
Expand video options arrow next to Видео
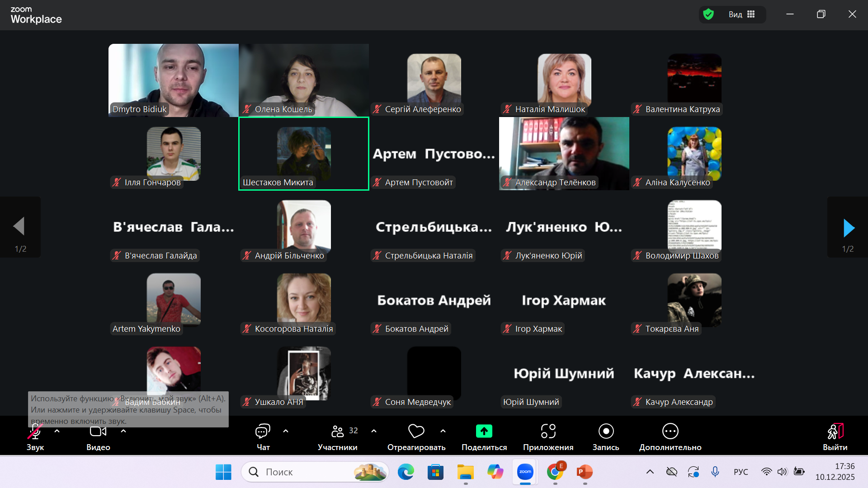123,431
